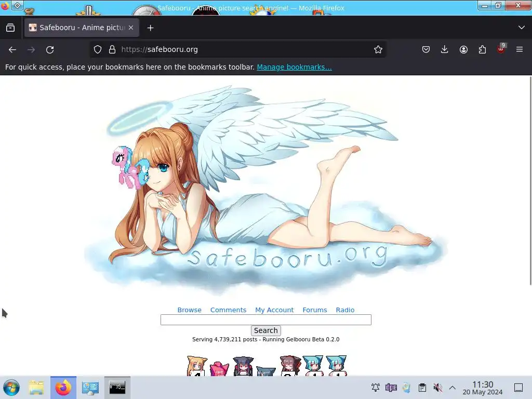The width and height of the screenshot is (532, 399).
Task: Switch to the terminal taskbar window
Action: point(117,388)
